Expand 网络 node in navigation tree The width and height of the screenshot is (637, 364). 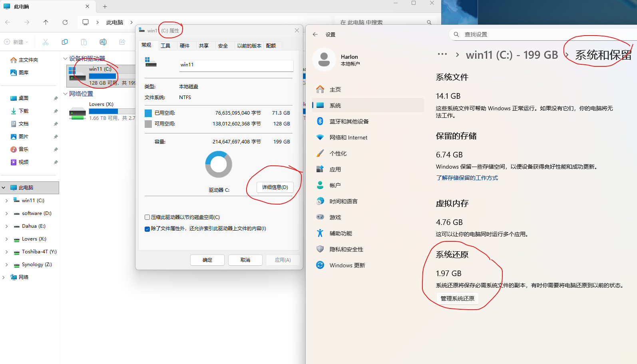(x=4, y=277)
